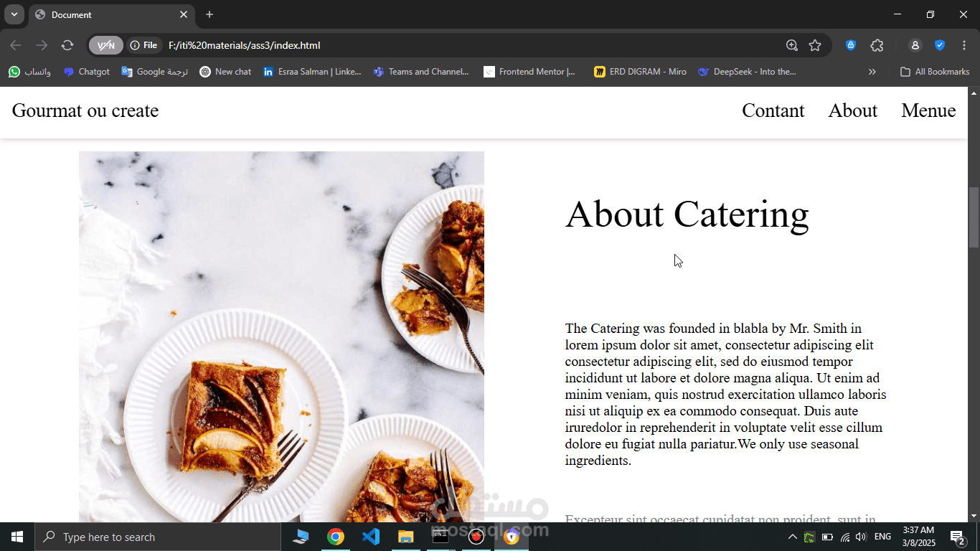Open the red record app on the taskbar

tap(476, 537)
